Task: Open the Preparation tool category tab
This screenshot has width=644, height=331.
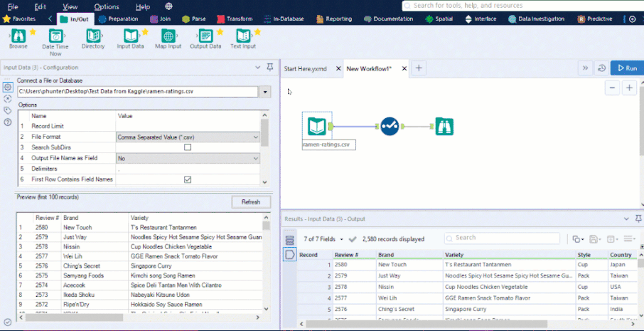Action: pos(117,19)
